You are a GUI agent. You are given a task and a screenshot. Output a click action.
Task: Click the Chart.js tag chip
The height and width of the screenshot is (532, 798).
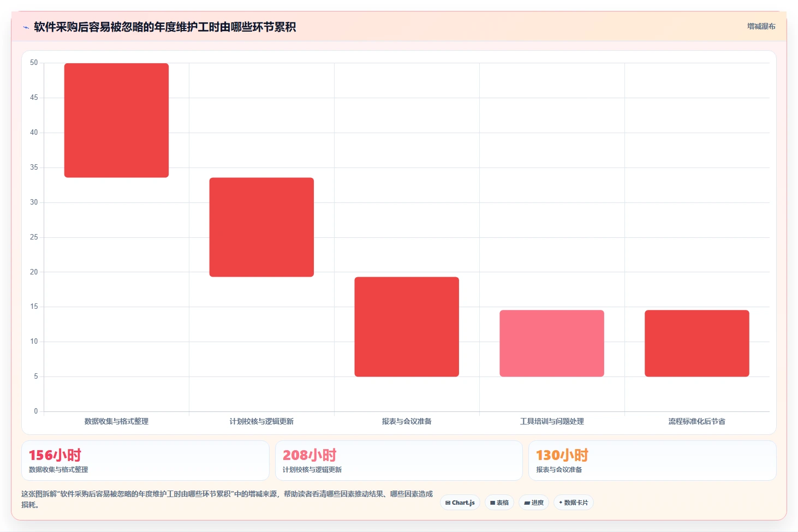[x=460, y=503]
